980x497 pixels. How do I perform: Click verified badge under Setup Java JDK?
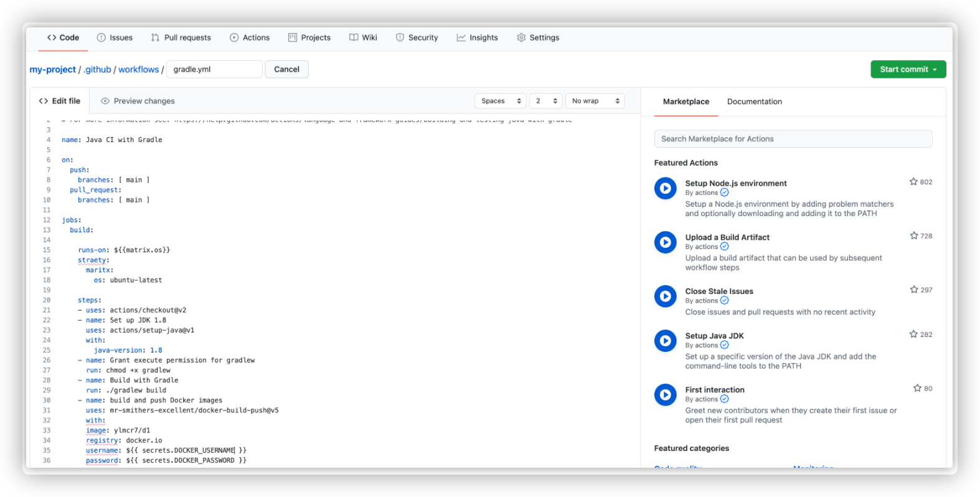point(724,345)
